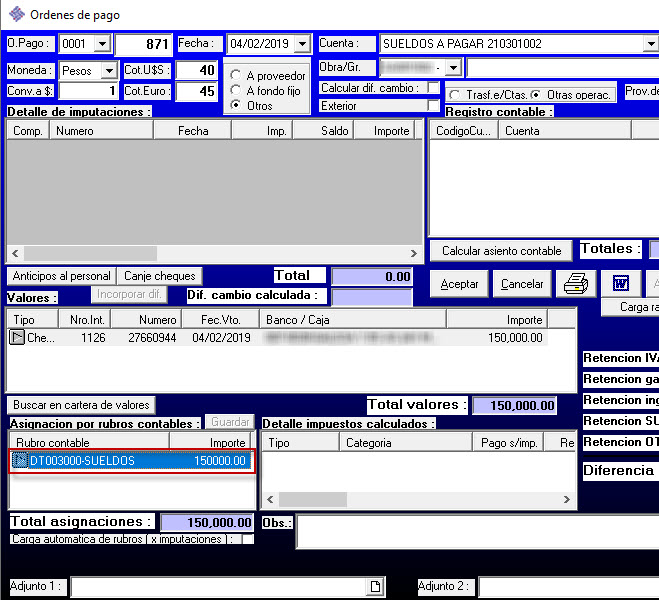
Task: Open the Fecha date picker dropdown
Action: coord(301,44)
